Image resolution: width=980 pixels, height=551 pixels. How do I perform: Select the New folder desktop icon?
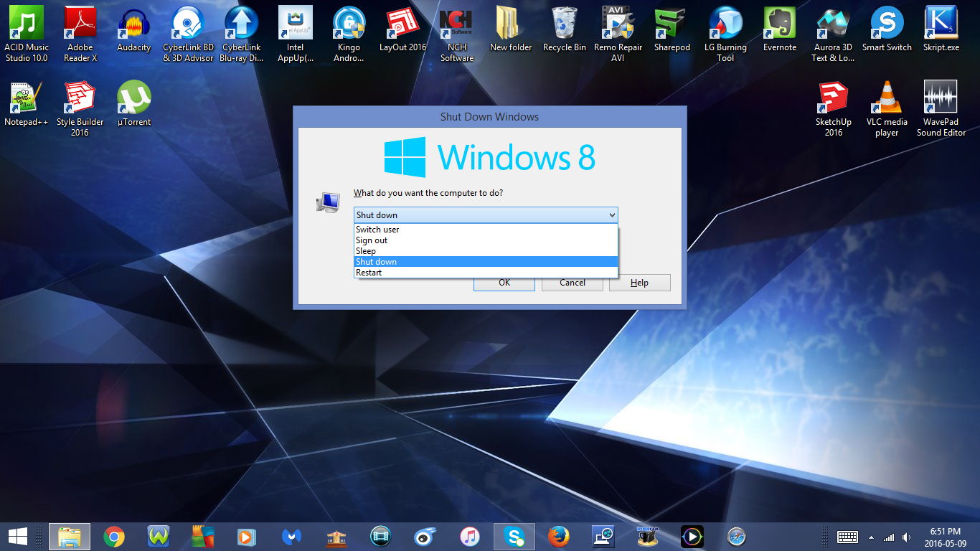tap(511, 29)
